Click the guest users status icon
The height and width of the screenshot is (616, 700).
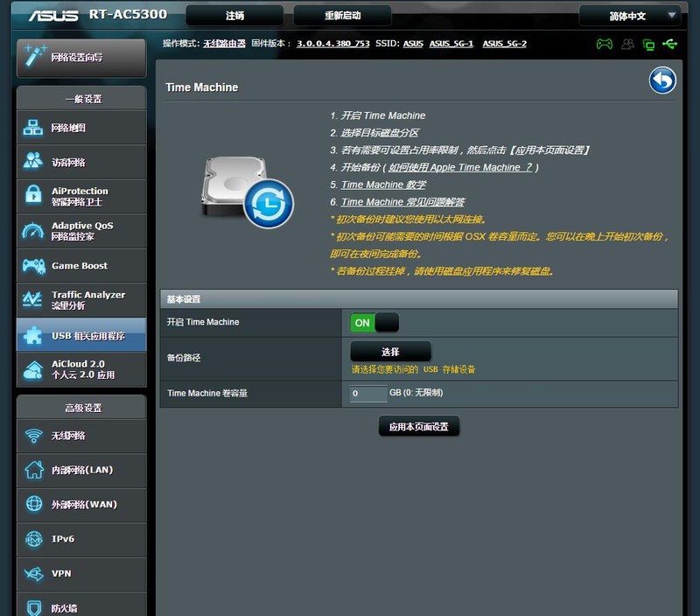(627, 44)
